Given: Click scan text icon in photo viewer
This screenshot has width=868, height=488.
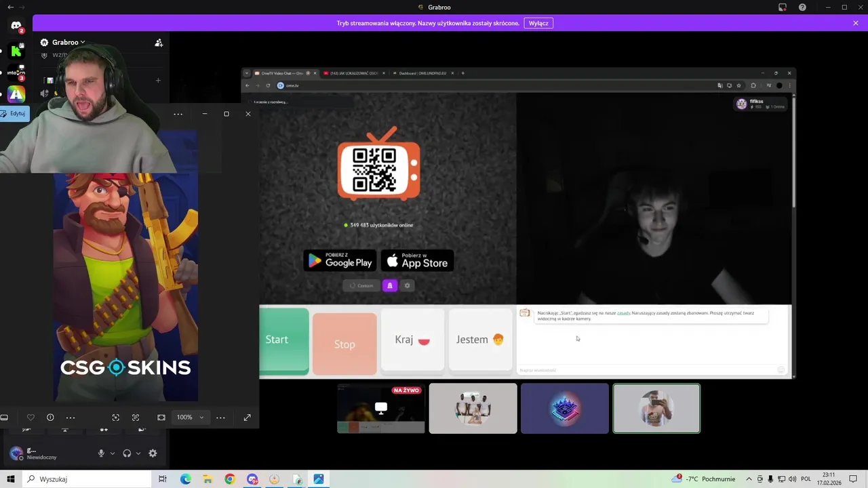Looking at the screenshot, I should [136, 418].
